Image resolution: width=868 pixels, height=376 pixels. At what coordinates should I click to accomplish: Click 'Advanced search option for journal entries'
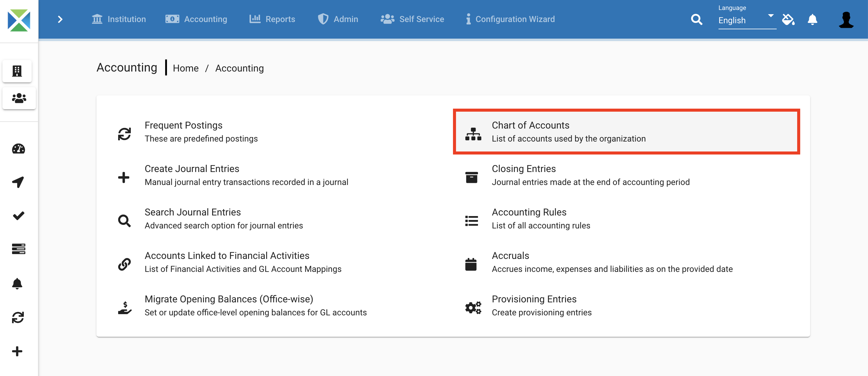(x=224, y=225)
